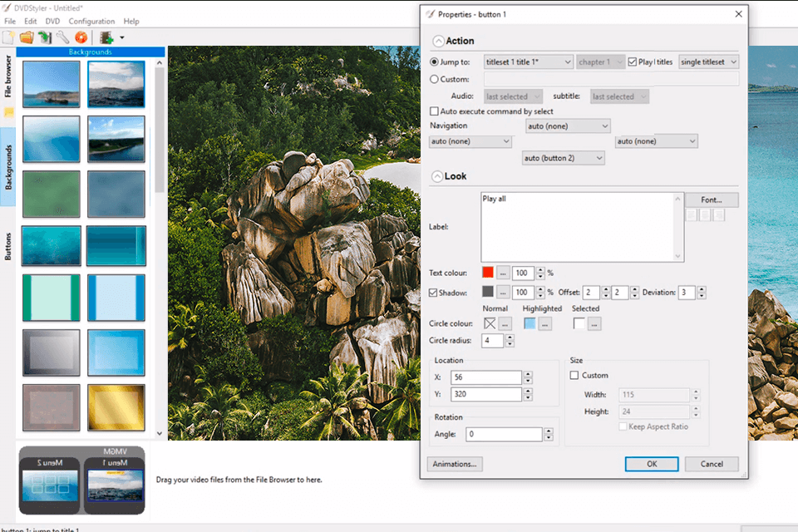798x532 pixels.
Task: Add a file using the filmstrip plus icon
Action: 106,37
